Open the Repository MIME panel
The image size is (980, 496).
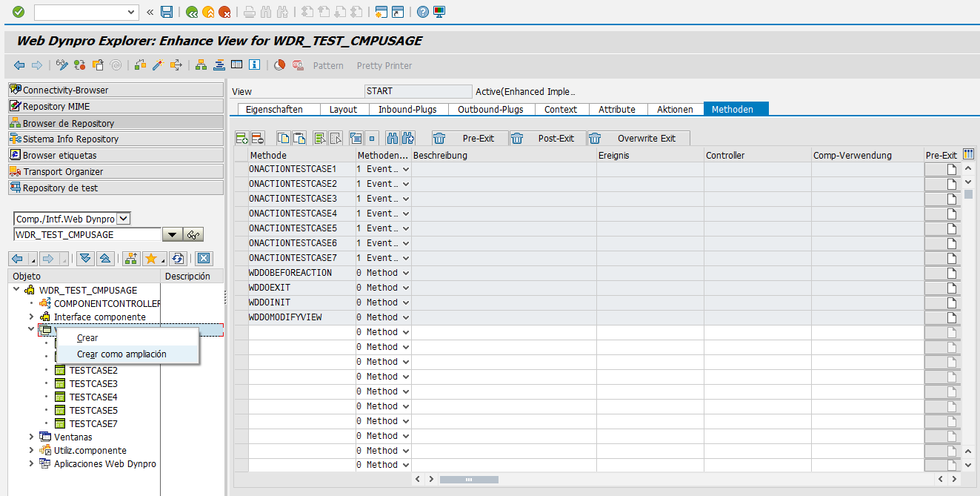click(x=116, y=106)
